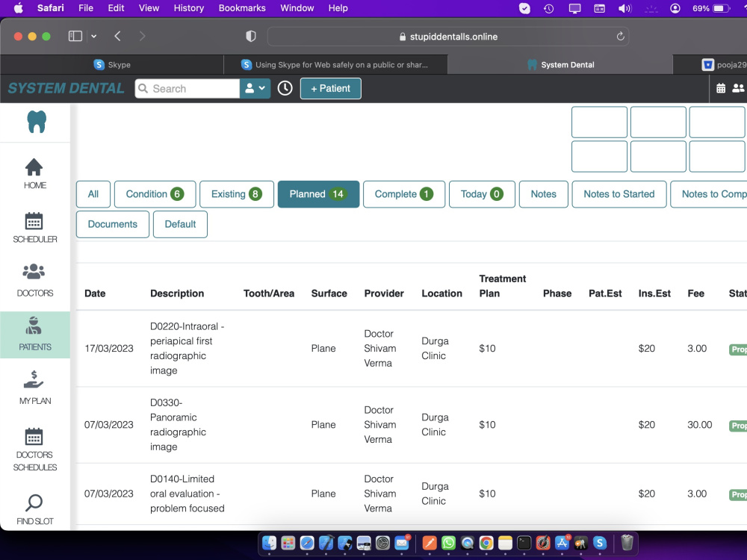Click the 17/03/2023 date cell

coord(108,349)
